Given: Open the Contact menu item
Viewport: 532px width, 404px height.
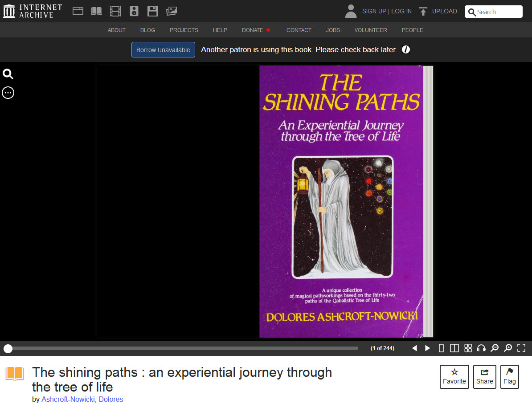Looking at the screenshot, I should [299, 30].
